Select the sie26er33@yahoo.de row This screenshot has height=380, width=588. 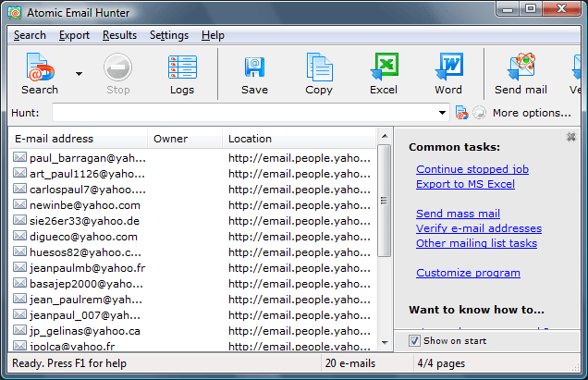click(192, 221)
